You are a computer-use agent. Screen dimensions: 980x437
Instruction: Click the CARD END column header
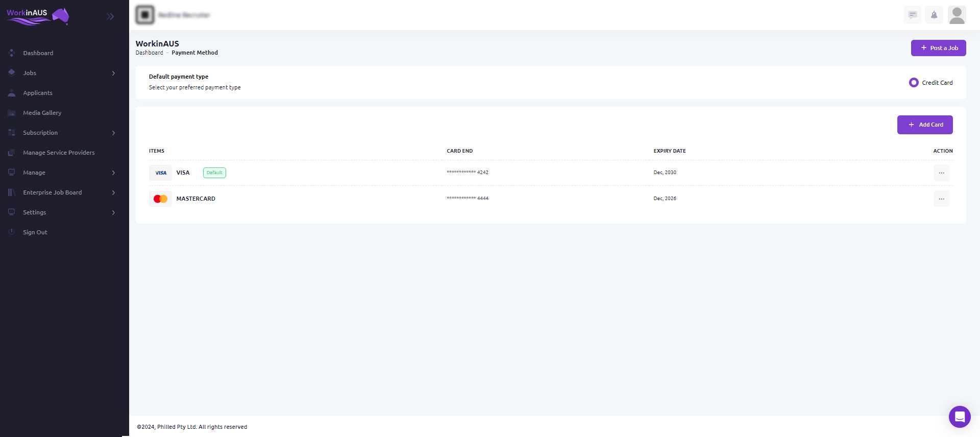pyautogui.click(x=460, y=151)
